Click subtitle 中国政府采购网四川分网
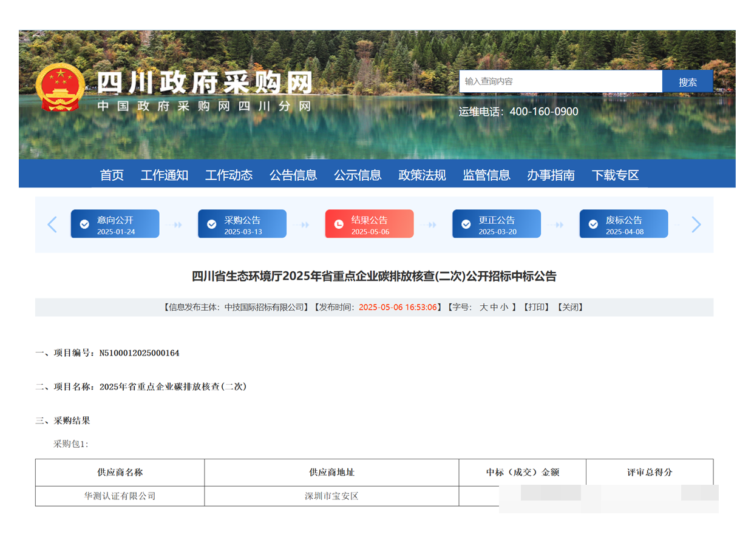 point(205,106)
